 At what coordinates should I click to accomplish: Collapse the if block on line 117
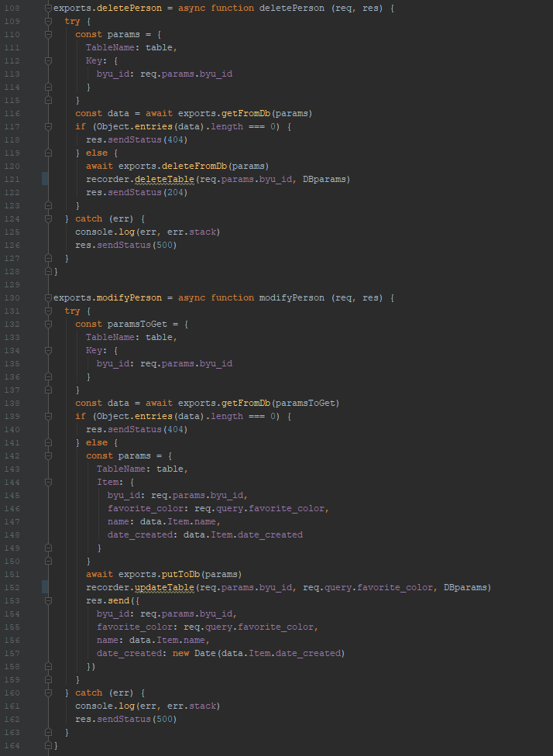coord(48,127)
